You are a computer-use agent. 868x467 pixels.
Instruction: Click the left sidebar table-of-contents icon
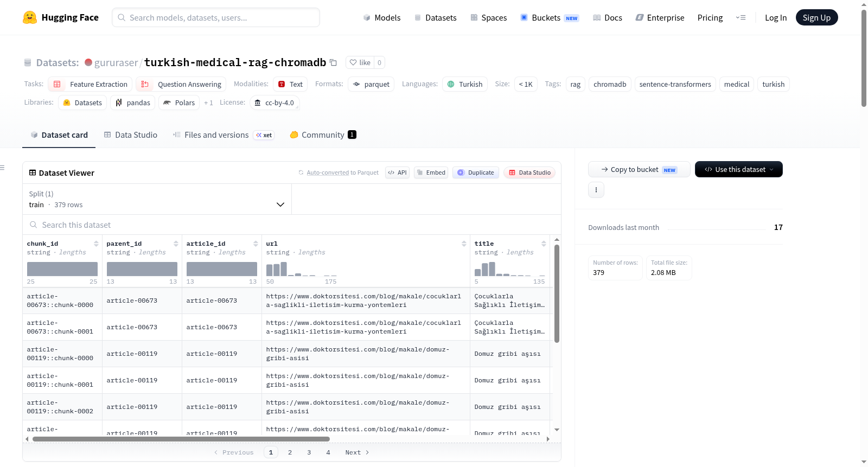(x=2, y=168)
